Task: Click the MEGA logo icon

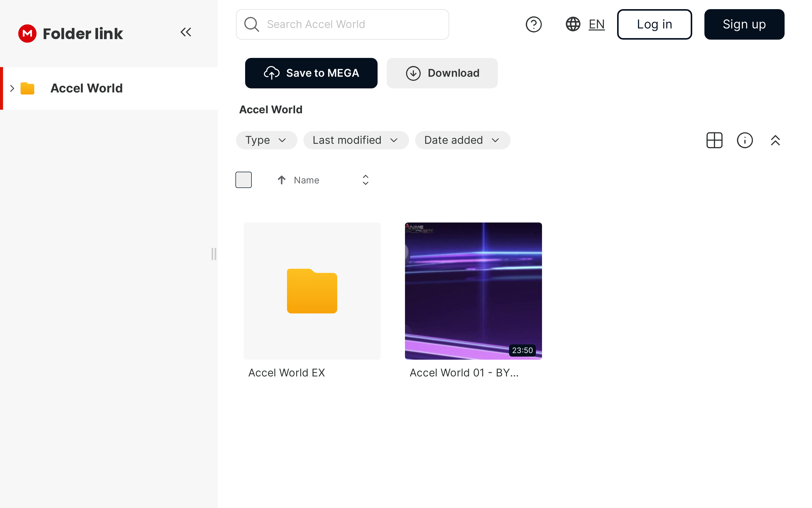Action: pyautogui.click(x=27, y=33)
